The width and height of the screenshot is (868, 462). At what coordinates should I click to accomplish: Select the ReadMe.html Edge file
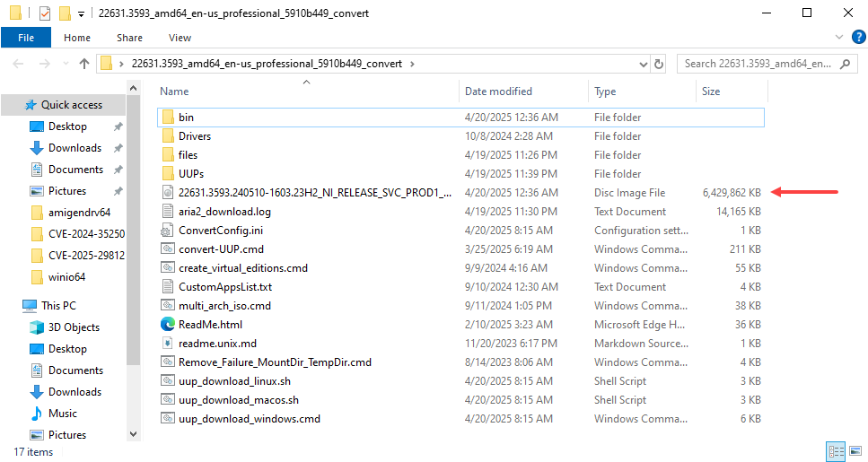[460, 324]
